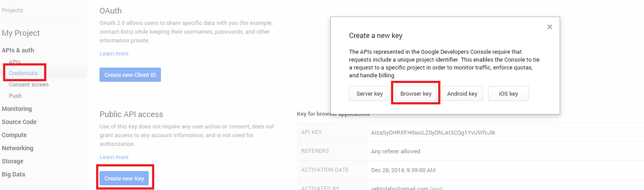Select Credentials in the sidebar
The height and width of the screenshot is (190, 644).
(23, 73)
